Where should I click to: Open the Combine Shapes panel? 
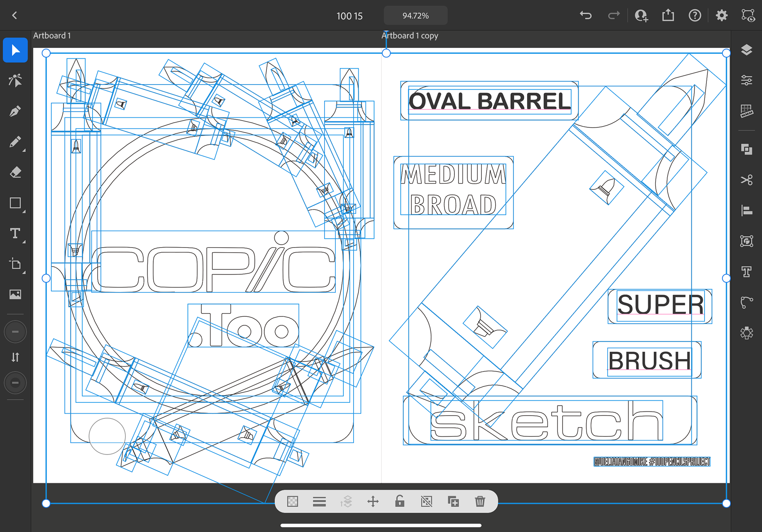click(747, 149)
